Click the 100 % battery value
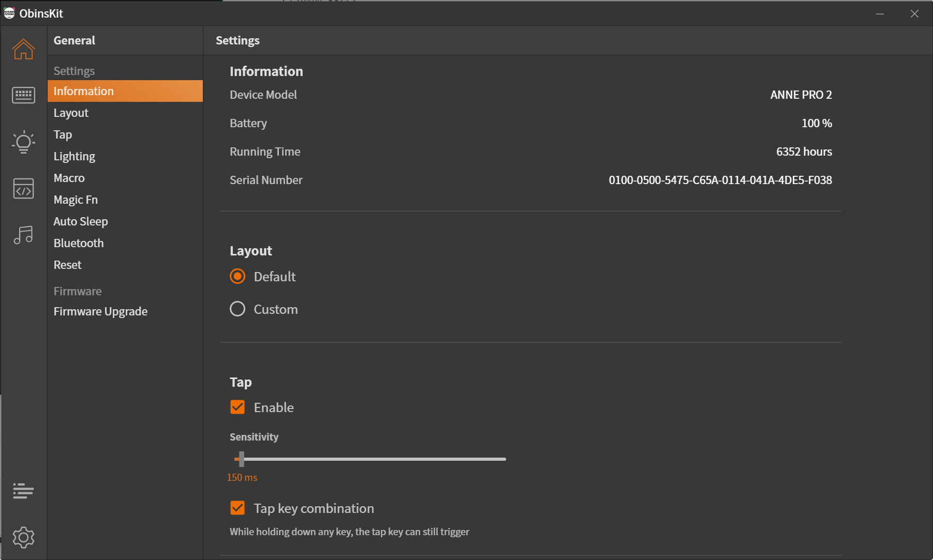This screenshot has width=933, height=560. tap(817, 123)
